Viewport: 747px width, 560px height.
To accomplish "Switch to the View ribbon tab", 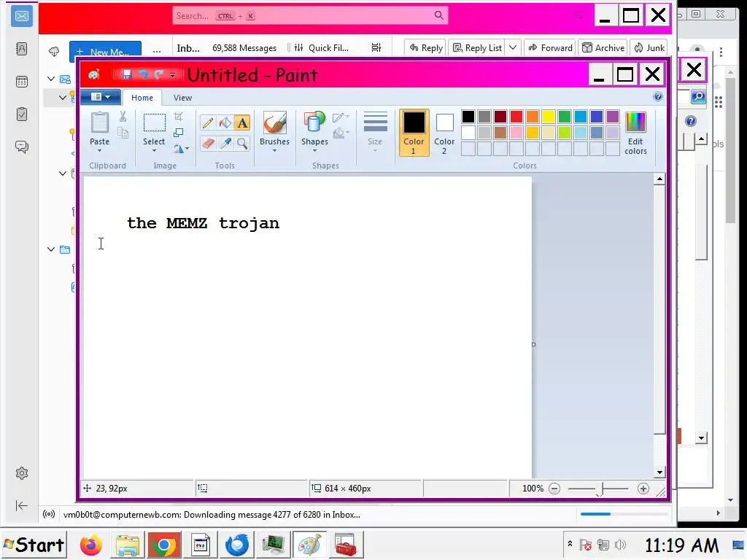I will [182, 98].
